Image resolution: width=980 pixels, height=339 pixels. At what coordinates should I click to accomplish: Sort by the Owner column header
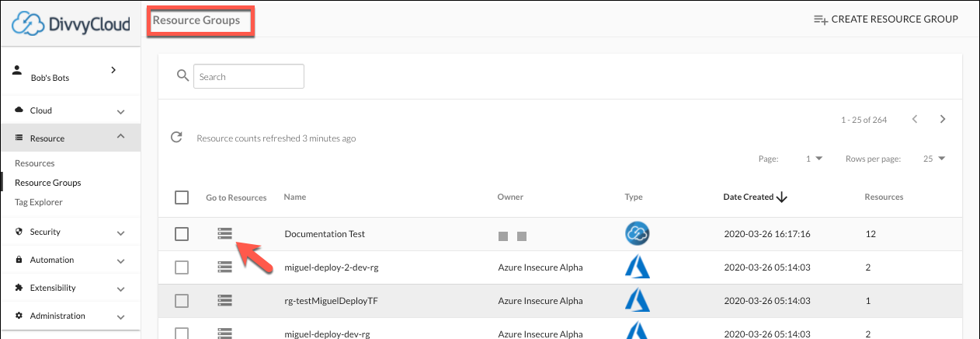[510, 197]
